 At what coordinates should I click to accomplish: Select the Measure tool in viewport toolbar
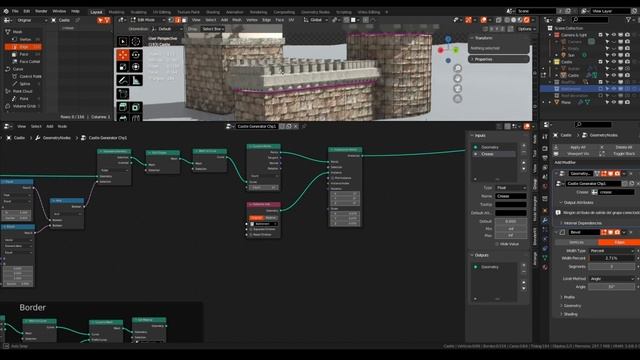coord(136,80)
